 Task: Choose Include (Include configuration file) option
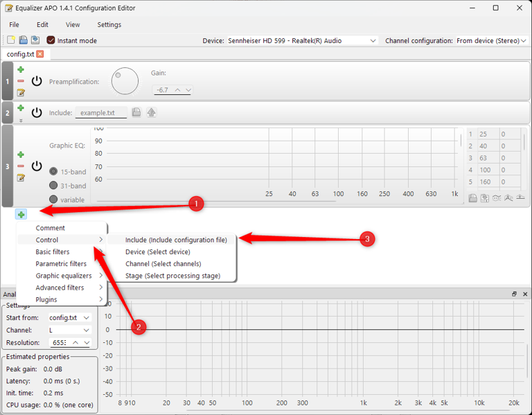[176, 240]
